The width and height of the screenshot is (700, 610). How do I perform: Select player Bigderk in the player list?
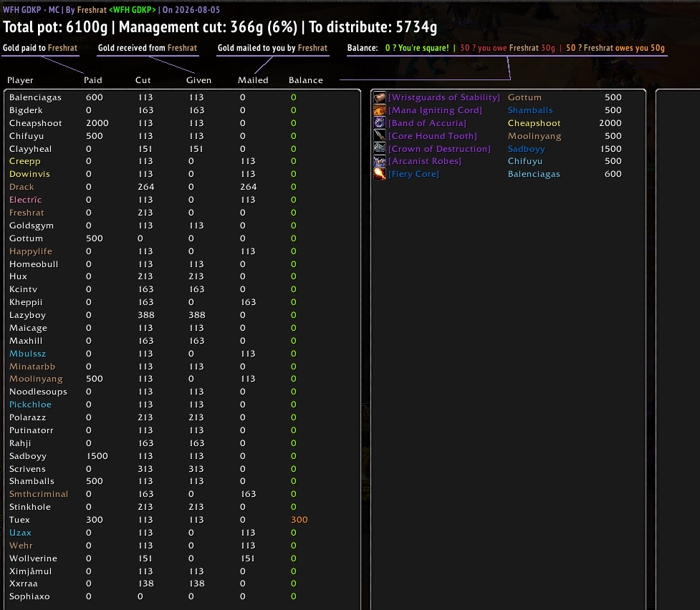point(182,110)
